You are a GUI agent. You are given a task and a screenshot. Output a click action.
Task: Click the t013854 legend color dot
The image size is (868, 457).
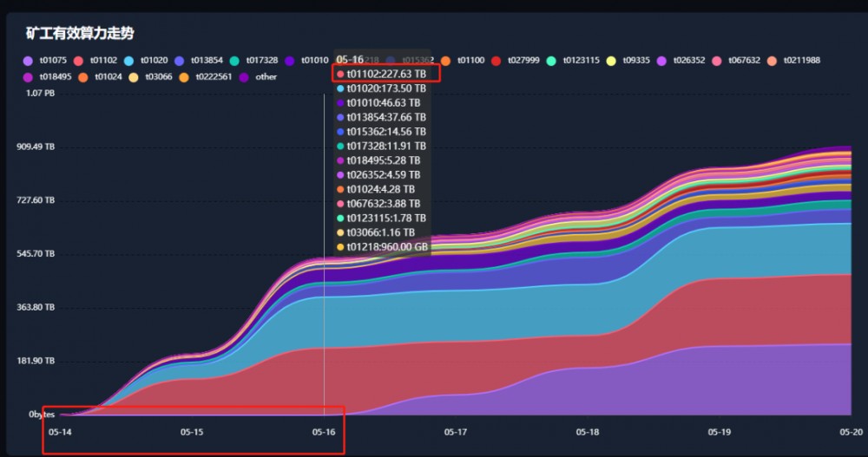[x=181, y=61]
